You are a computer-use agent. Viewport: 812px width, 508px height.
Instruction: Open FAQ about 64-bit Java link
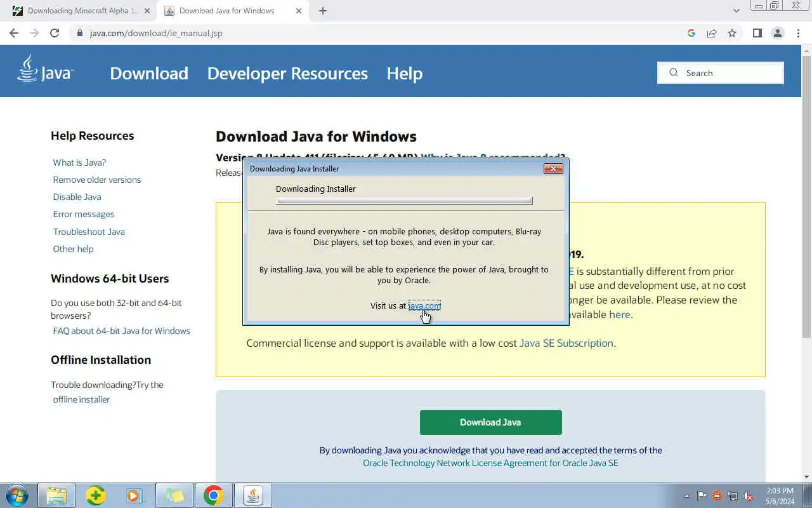[122, 331]
